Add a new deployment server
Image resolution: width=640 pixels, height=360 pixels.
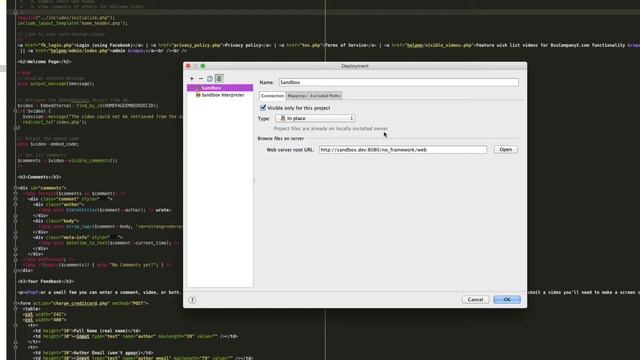click(x=192, y=78)
